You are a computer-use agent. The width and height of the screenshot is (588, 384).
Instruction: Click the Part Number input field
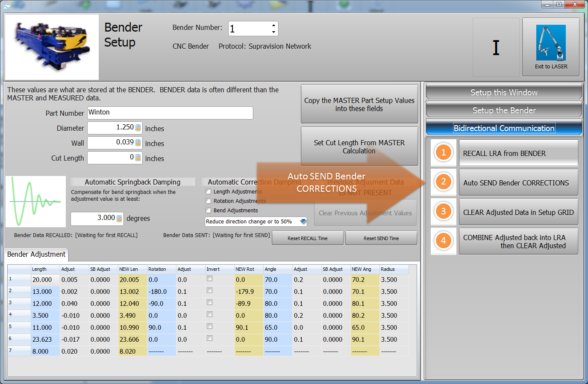pyautogui.click(x=170, y=113)
